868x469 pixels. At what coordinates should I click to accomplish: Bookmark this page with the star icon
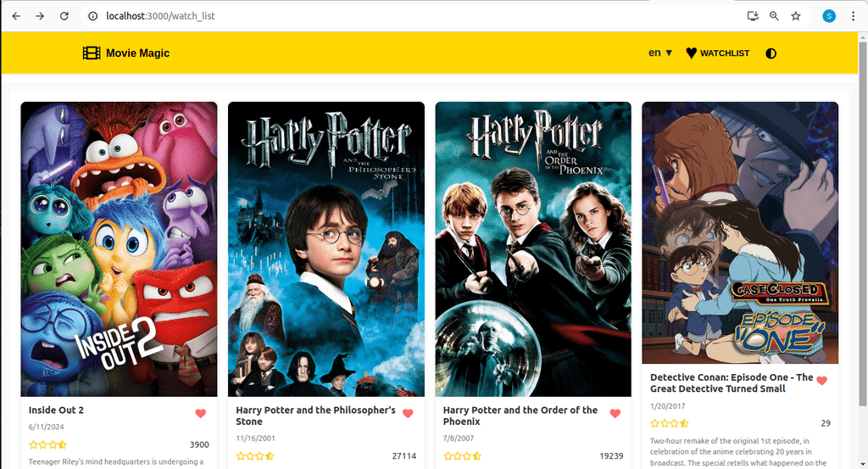pos(795,16)
